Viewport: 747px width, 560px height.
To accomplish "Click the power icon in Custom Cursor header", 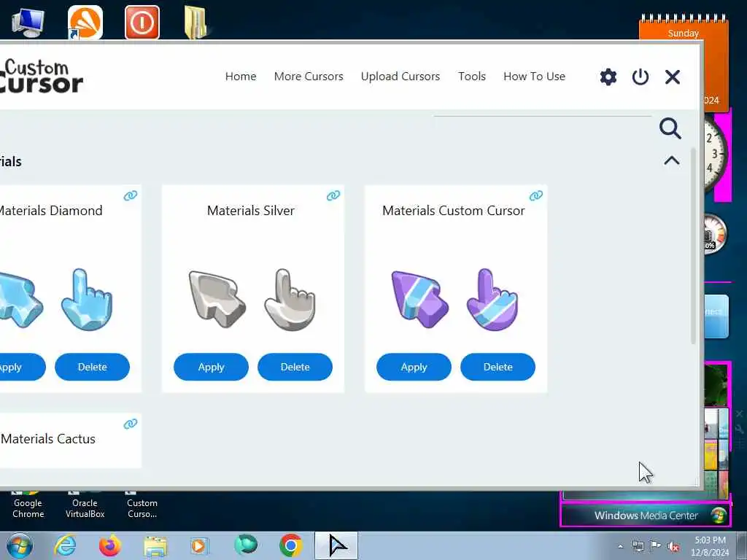I will 640,77.
